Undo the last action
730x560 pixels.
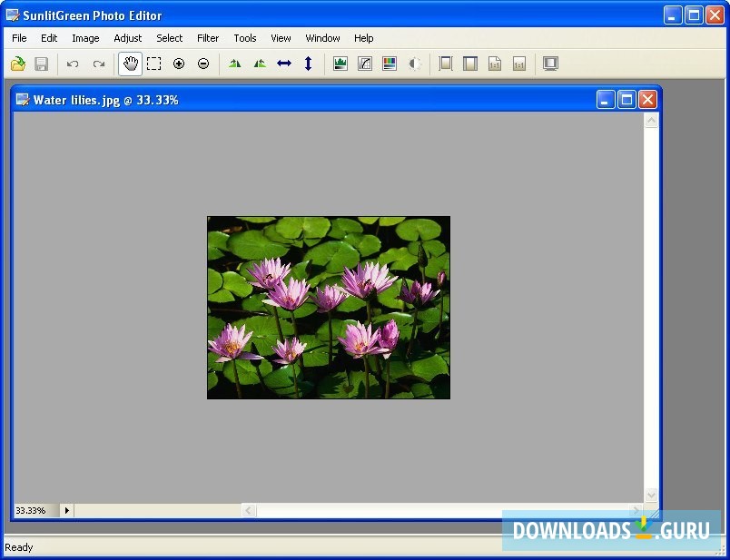point(72,63)
